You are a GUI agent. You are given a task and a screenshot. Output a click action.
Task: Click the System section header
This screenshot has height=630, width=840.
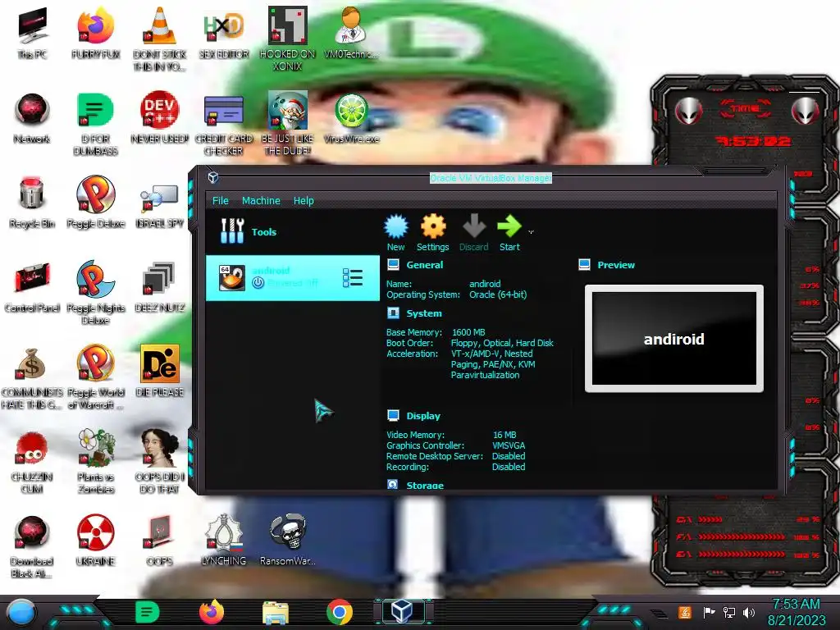tap(424, 313)
